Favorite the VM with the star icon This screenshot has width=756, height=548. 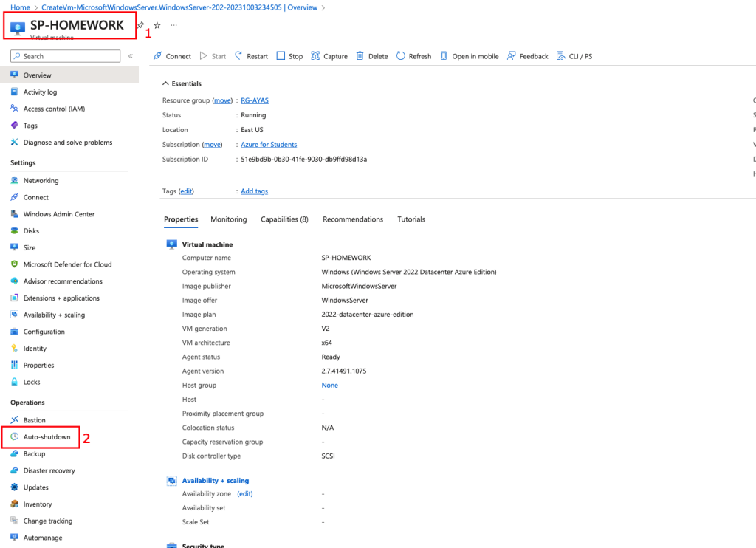pos(157,25)
